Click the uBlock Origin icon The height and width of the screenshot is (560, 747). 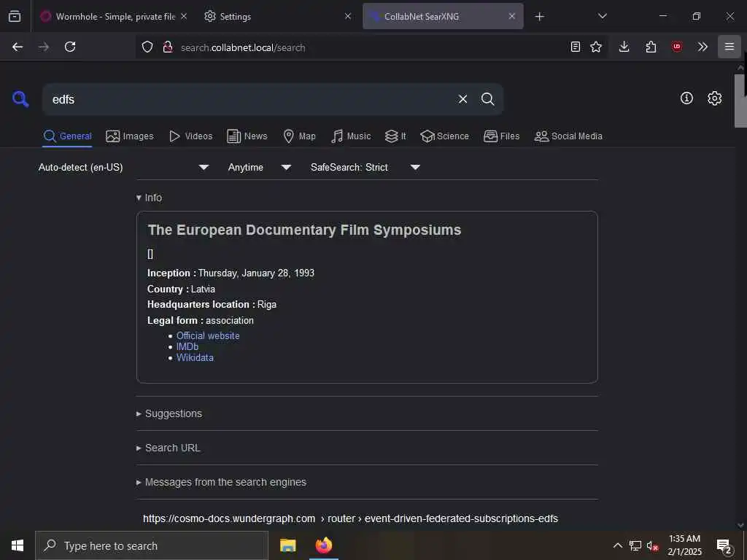676,47
